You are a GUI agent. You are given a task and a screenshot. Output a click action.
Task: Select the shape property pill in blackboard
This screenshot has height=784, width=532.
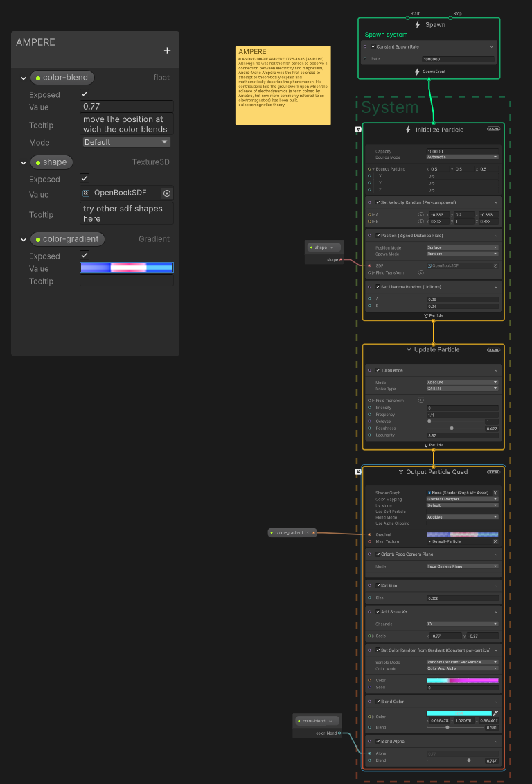point(51,162)
